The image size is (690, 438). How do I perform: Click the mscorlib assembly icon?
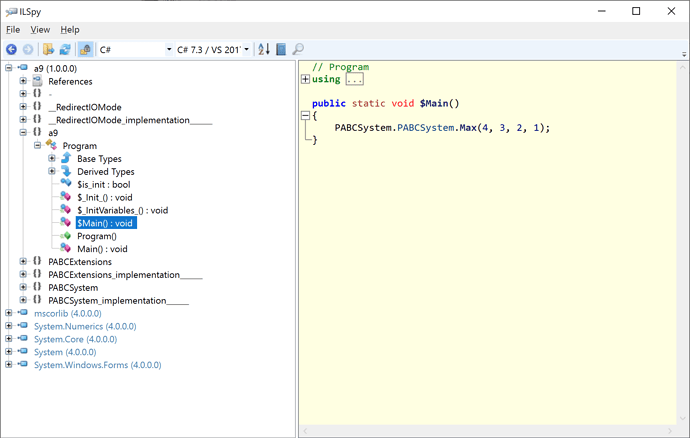pos(23,313)
